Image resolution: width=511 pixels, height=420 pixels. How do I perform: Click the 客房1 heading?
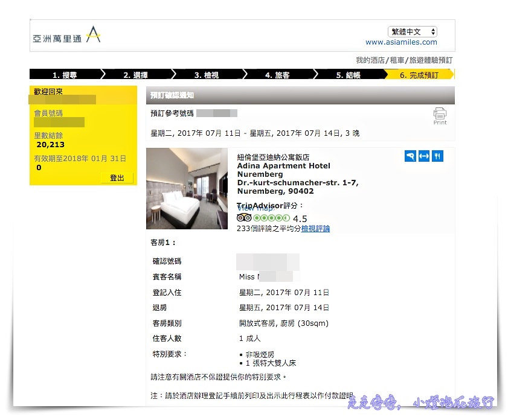point(163,243)
